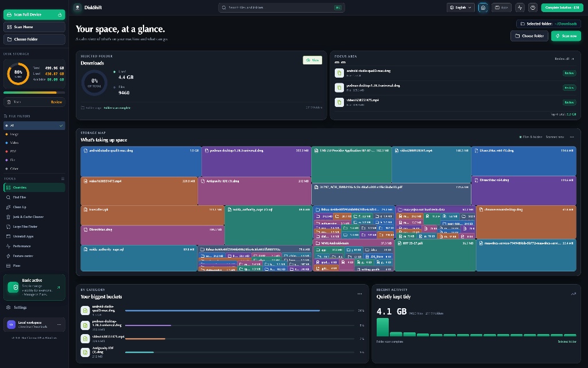
Task: Click the Scan Home button
Action: [34, 27]
